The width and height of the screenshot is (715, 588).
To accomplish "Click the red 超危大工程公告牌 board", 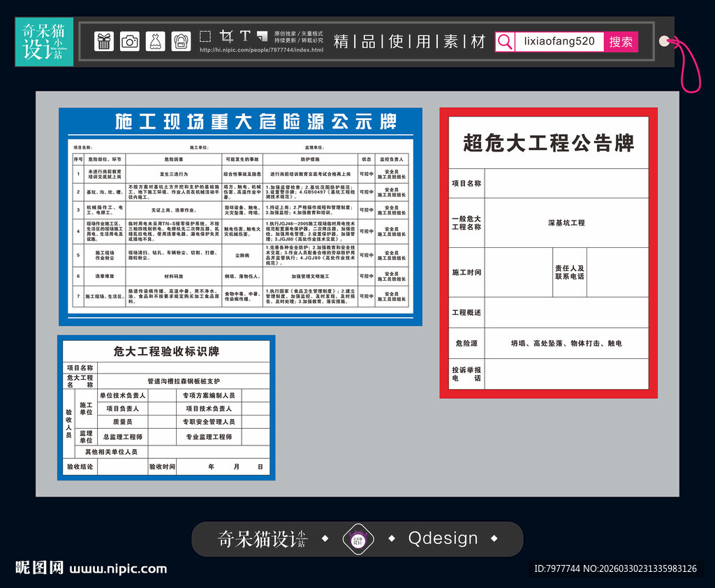I will (549, 253).
